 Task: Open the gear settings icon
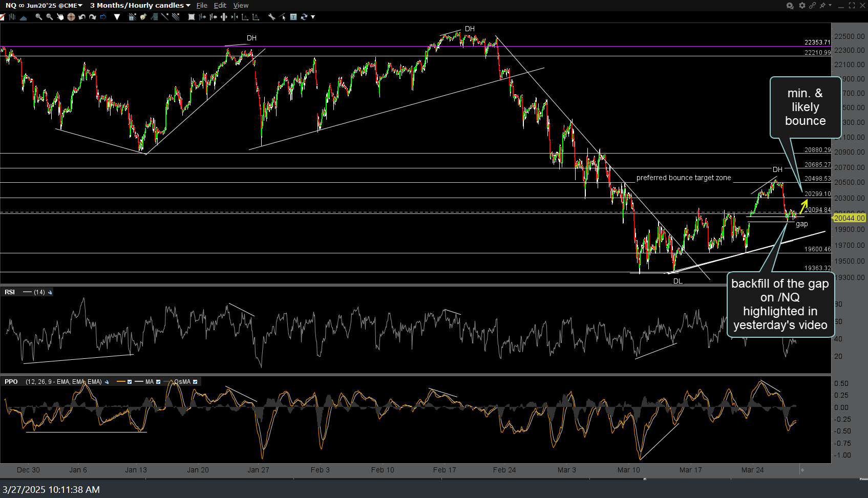point(802,6)
